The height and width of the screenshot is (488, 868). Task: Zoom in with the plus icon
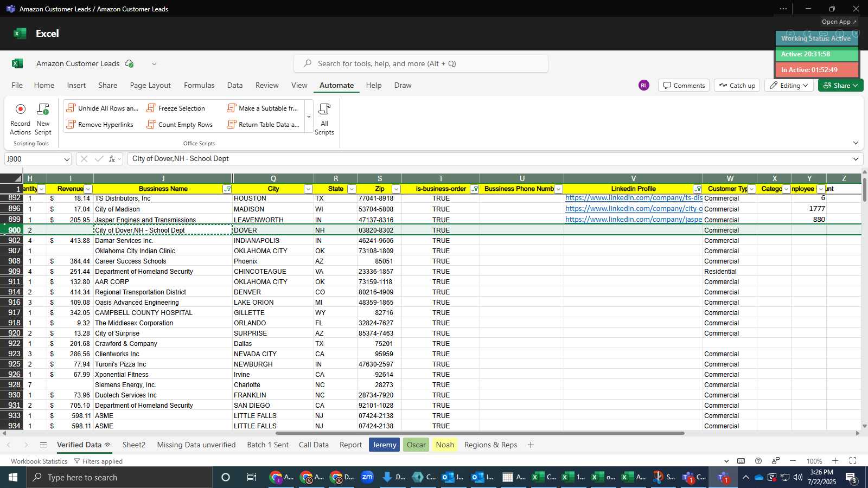(x=835, y=461)
